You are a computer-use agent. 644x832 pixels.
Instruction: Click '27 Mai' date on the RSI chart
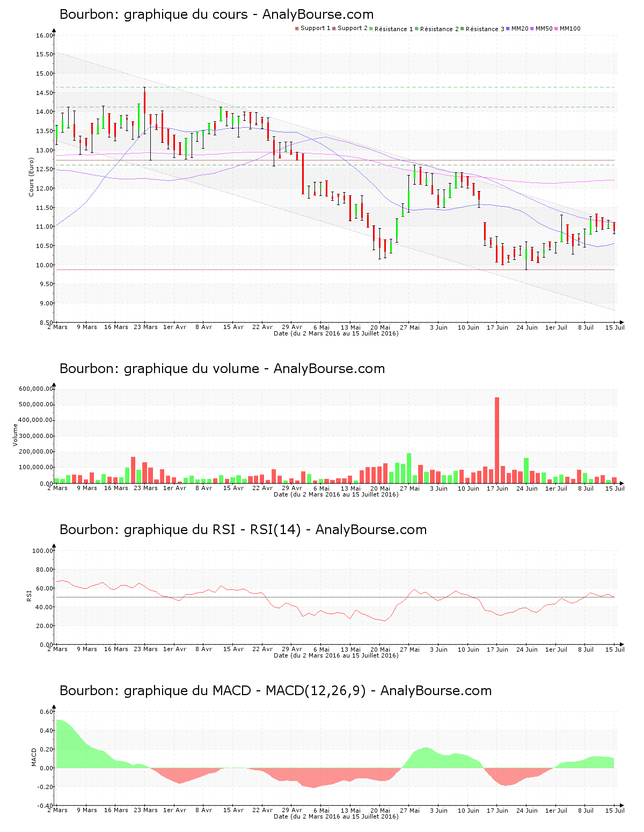coord(410,649)
